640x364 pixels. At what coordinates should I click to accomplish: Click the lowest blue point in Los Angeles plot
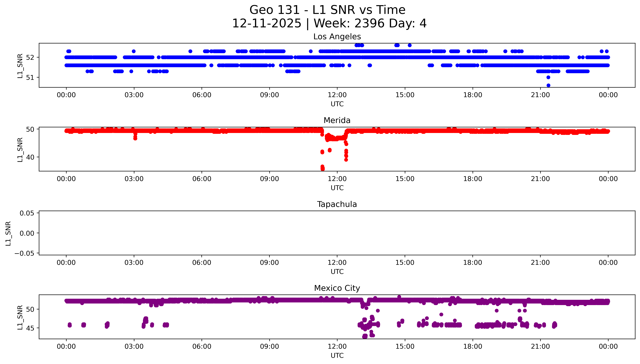pos(548,85)
